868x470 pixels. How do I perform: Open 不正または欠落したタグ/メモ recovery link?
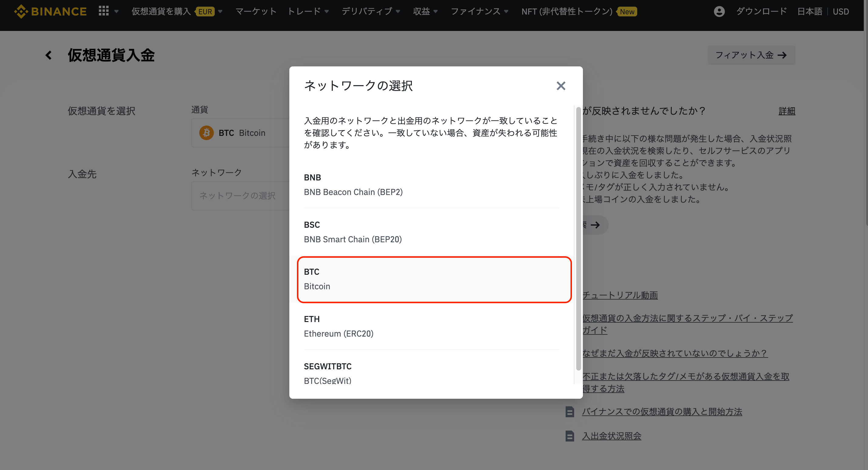(x=686, y=382)
